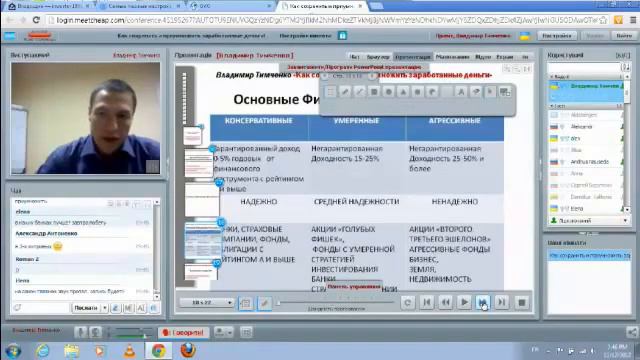
Task: Click the Выйти button at top right
Action: pos(624,36)
